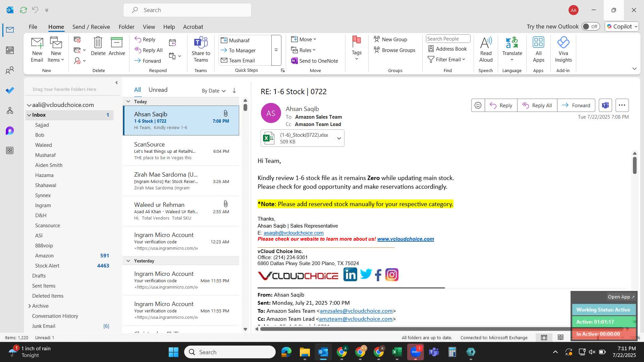Open the Folder tab
The width and height of the screenshot is (644, 362).
[x=126, y=27]
